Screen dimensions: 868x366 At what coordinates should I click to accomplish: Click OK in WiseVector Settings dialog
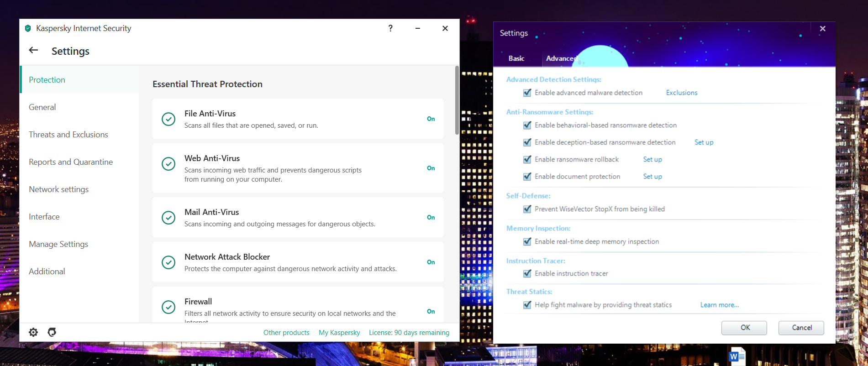pos(744,328)
